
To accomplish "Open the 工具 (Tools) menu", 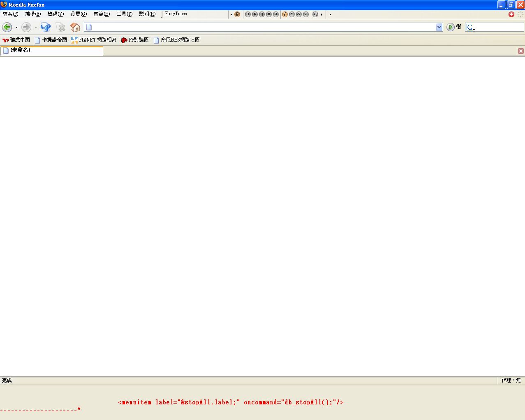I will pyautogui.click(x=124, y=14).
